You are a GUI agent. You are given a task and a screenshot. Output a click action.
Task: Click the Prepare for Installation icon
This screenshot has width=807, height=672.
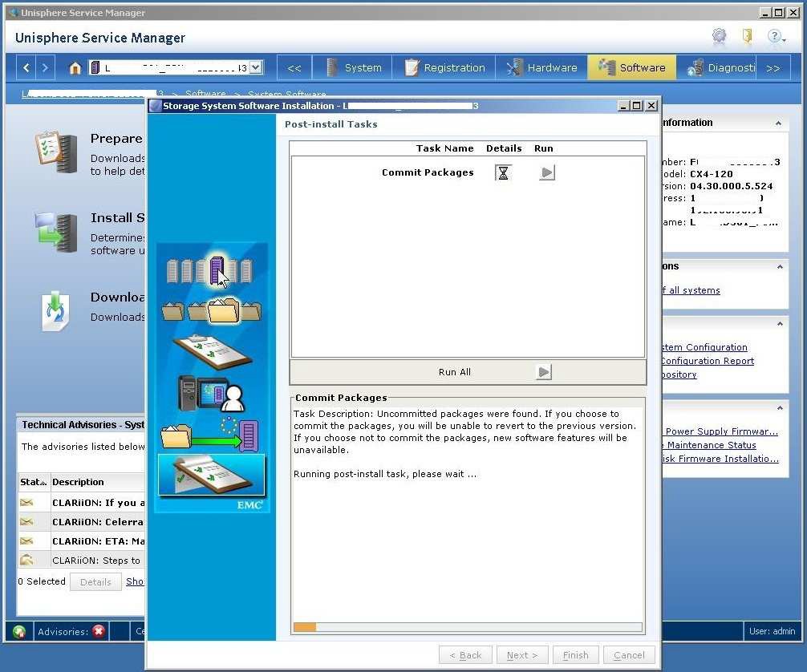coord(56,153)
